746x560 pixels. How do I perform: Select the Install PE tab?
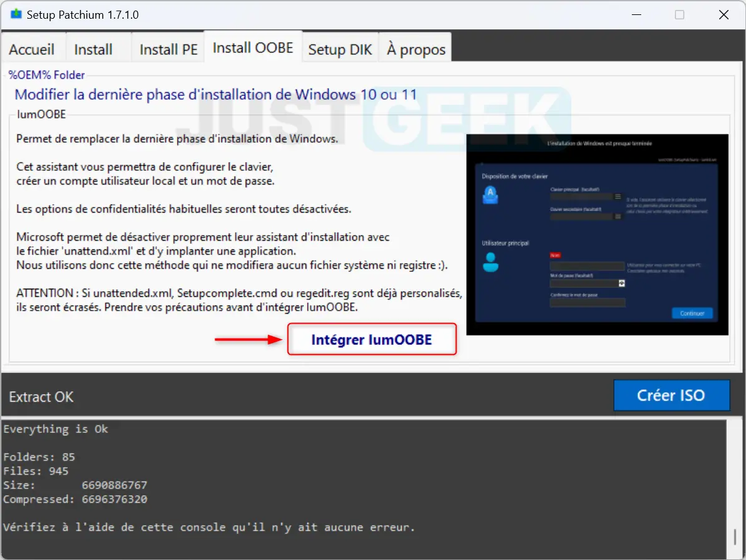click(x=168, y=49)
